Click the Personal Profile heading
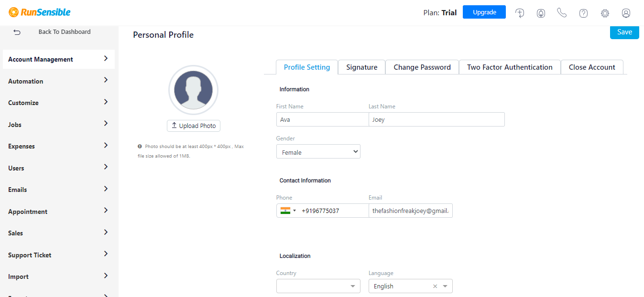The image size is (644, 297). (x=164, y=35)
